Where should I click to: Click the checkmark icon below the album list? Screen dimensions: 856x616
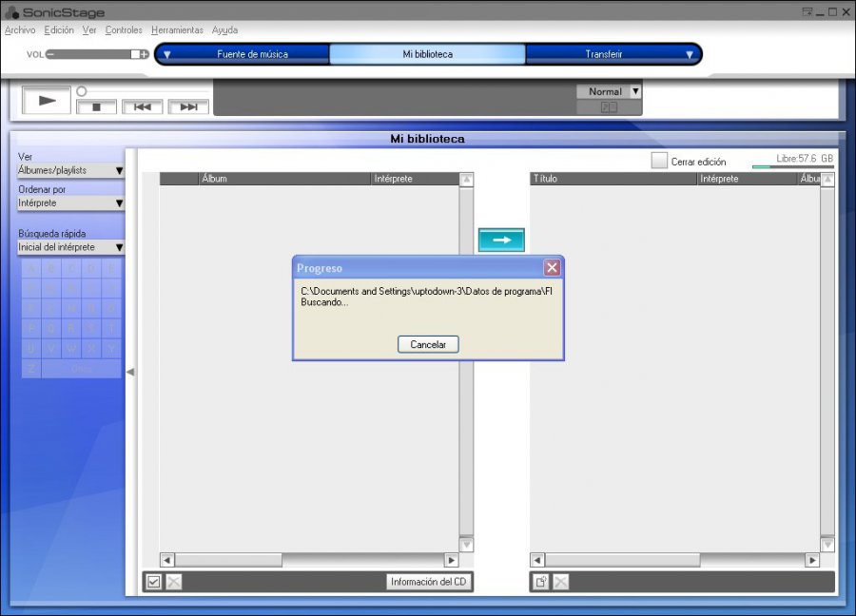click(154, 582)
